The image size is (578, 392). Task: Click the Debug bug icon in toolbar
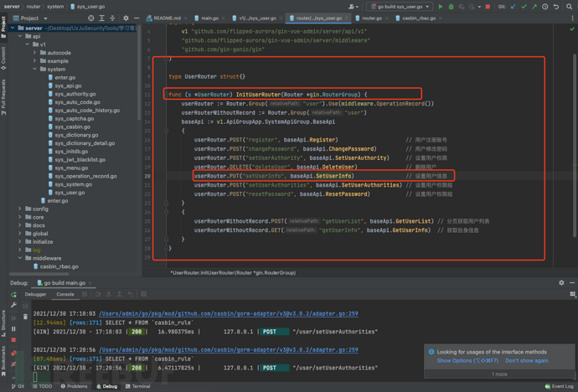coord(451,7)
